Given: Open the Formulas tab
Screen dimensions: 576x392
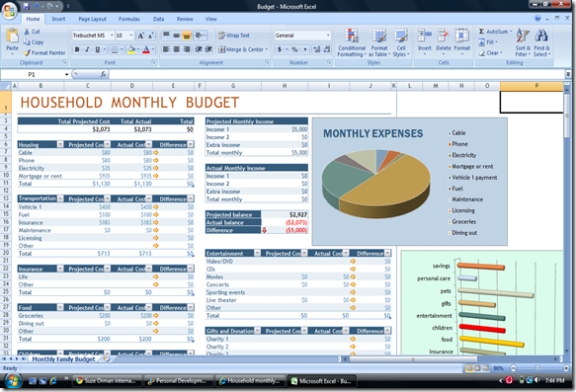Looking at the screenshot, I should [129, 19].
